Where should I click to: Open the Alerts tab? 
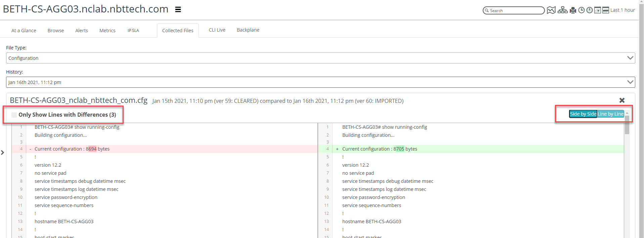pos(82,31)
